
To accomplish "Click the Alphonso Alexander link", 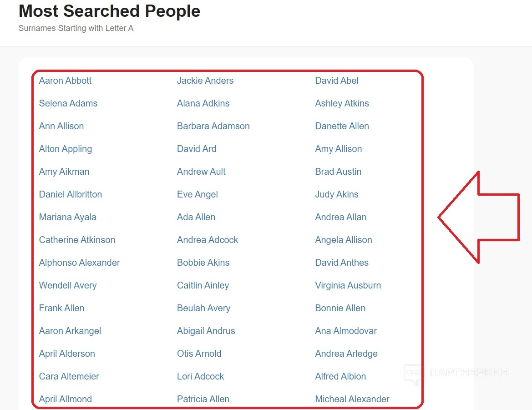I will click(x=80, y=263).
